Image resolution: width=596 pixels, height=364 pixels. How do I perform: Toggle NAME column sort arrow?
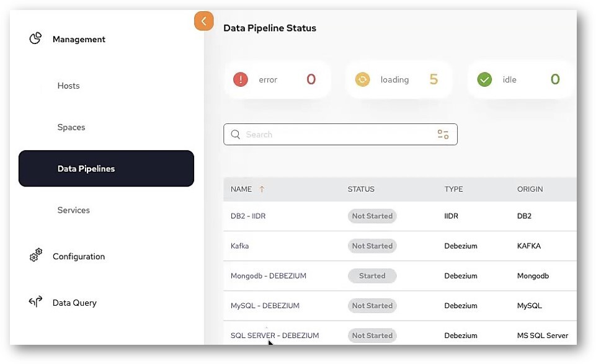pos(262,189)
